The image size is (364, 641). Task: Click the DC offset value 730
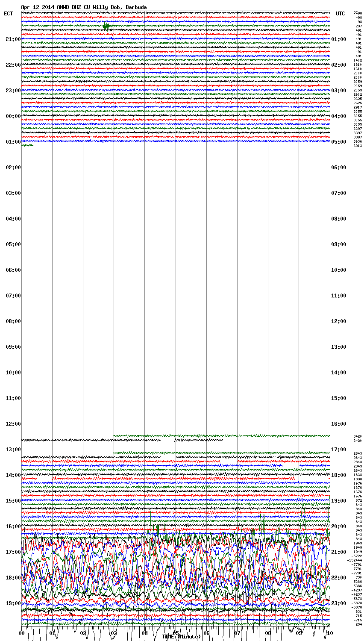tap(359, 577)
